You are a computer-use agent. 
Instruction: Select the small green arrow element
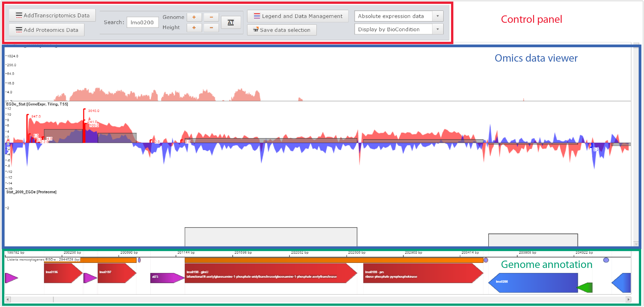coord(585,288)
